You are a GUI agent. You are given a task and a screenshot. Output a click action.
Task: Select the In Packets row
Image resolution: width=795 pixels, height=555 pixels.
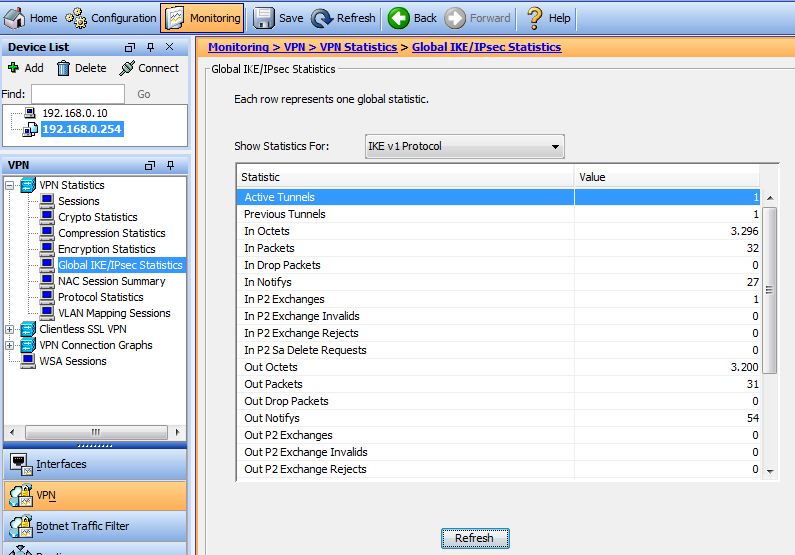click(498, 248)
